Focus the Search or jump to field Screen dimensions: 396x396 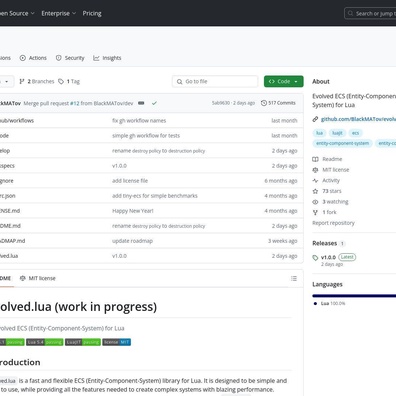click(370, 13)
